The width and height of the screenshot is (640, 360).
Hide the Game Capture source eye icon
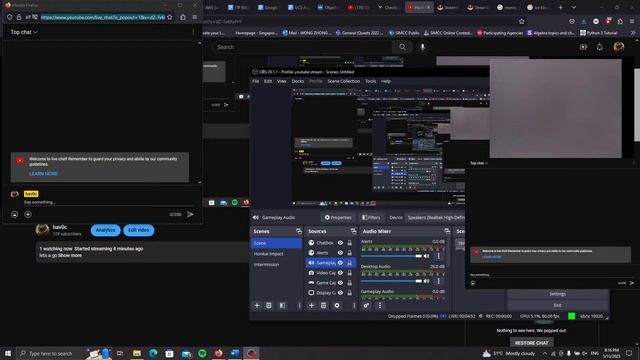[340, 282]
